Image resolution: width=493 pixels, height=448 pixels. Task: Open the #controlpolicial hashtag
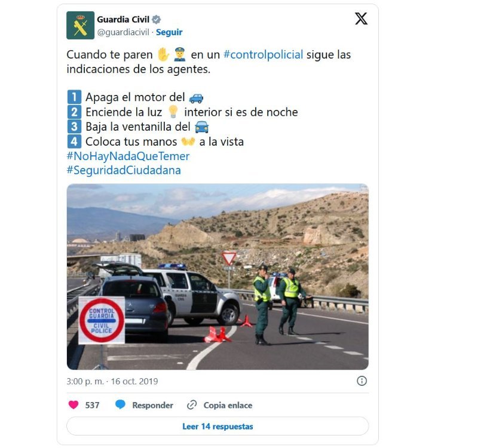coord(263,54)
